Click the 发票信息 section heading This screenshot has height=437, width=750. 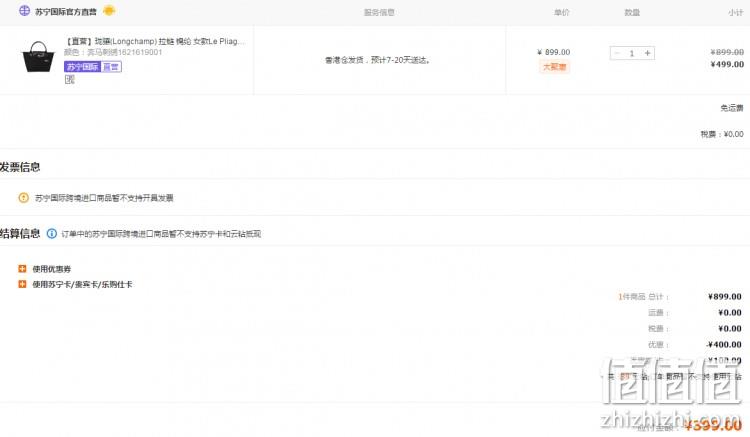(20, 167)
